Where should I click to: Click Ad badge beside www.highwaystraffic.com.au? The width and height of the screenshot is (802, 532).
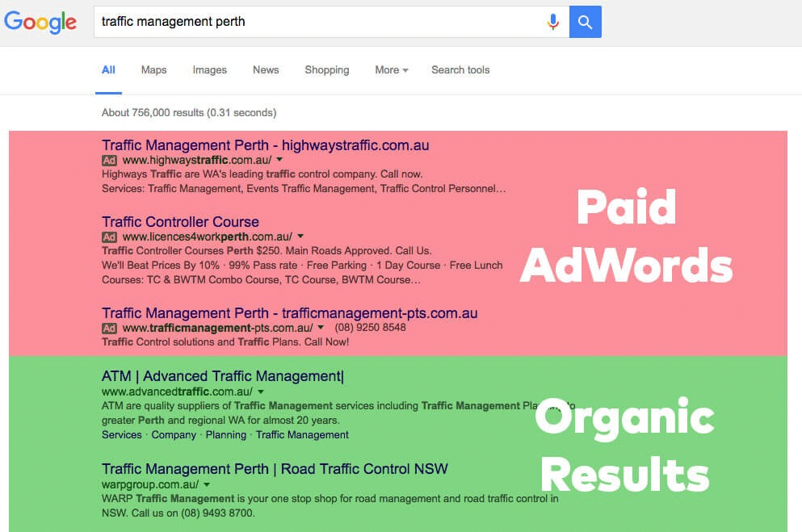click(110, 161)
